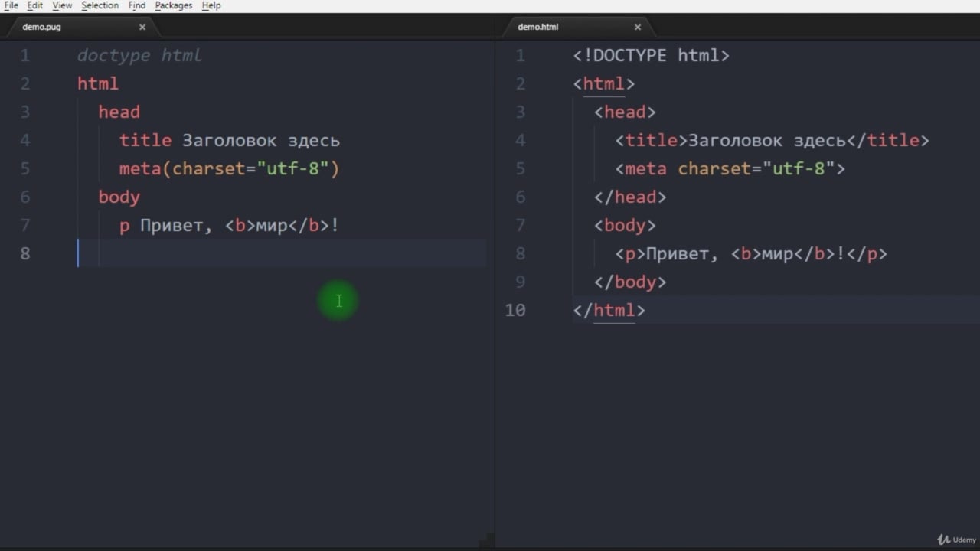Open the File menu

point(11,5)
